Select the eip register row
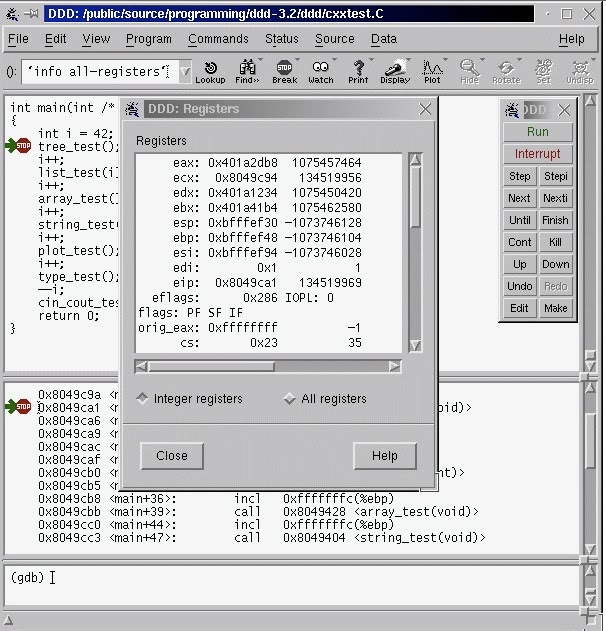Screen dimensions: 606x631 (x=268, y=283)
